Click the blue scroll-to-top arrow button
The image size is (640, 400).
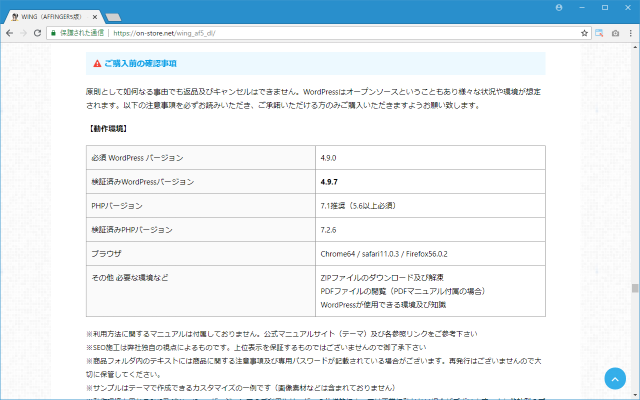coord(615,378)
